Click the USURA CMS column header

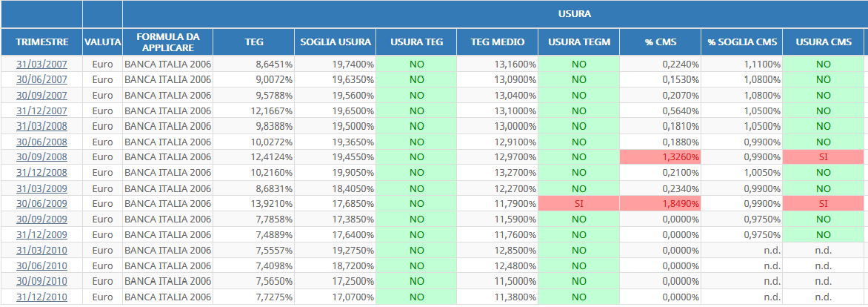(823, 42)
